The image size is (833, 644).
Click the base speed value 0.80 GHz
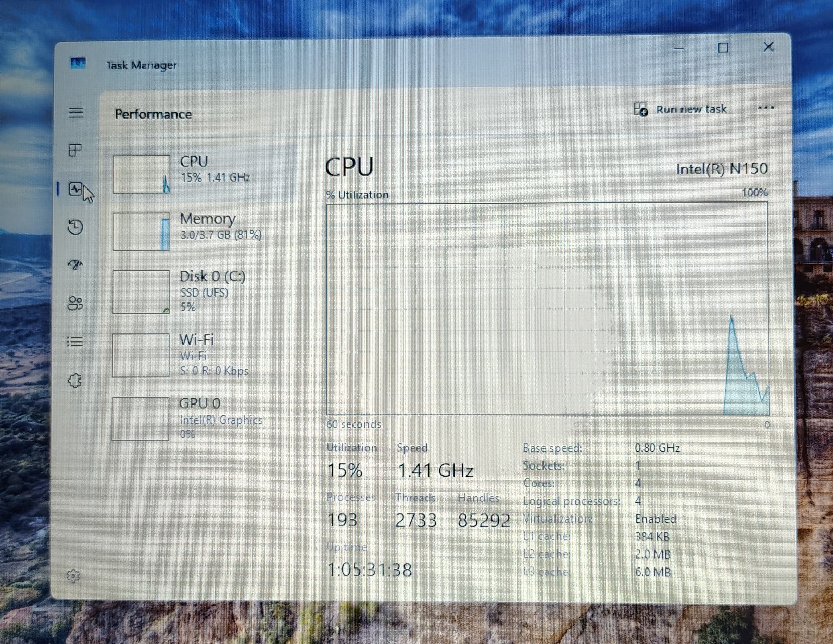click(657, 448)
